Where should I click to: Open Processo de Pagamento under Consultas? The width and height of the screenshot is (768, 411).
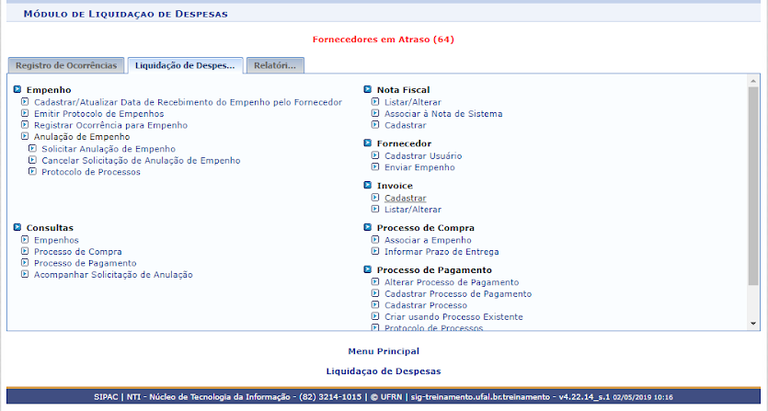85,263
